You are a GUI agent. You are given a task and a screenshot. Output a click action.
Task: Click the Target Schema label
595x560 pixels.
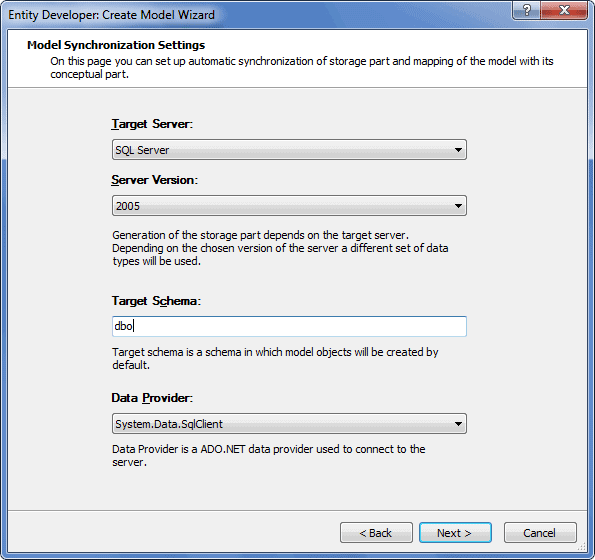pos(156,301)
